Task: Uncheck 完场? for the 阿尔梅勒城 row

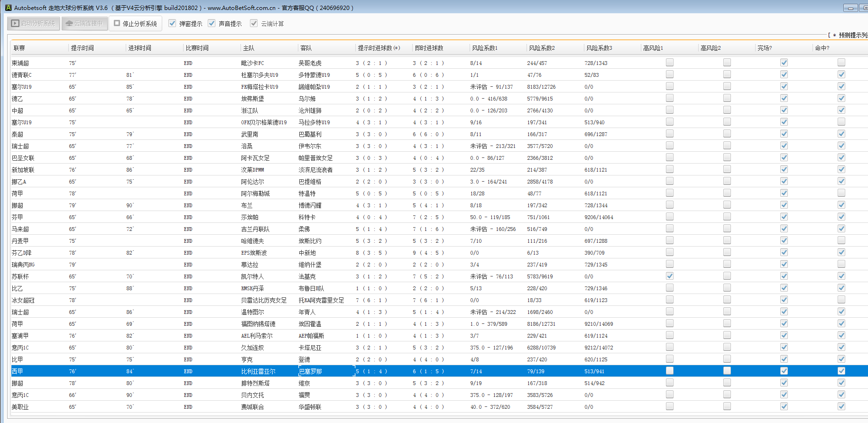Action: coord(784,193)
